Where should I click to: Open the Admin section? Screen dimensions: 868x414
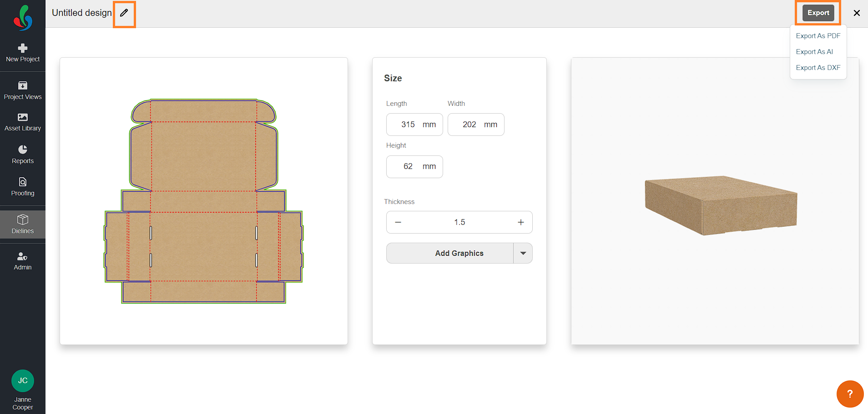point(23,261)
